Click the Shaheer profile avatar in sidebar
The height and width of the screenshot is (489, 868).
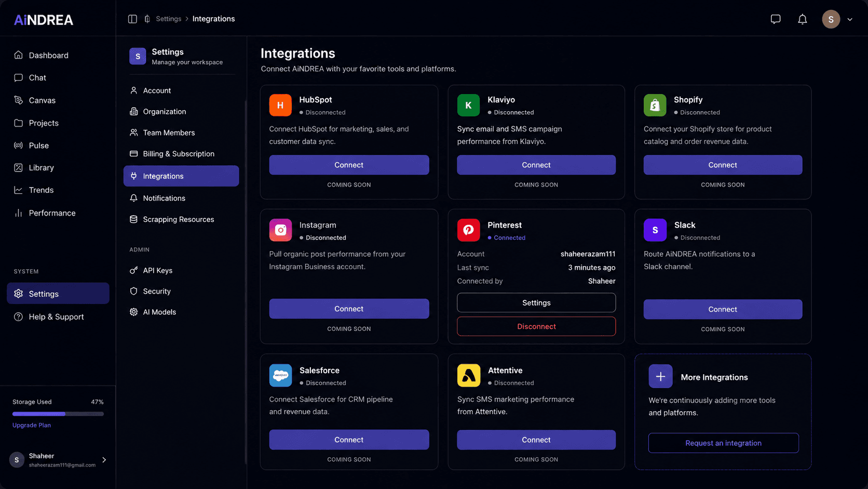[17, 460]
